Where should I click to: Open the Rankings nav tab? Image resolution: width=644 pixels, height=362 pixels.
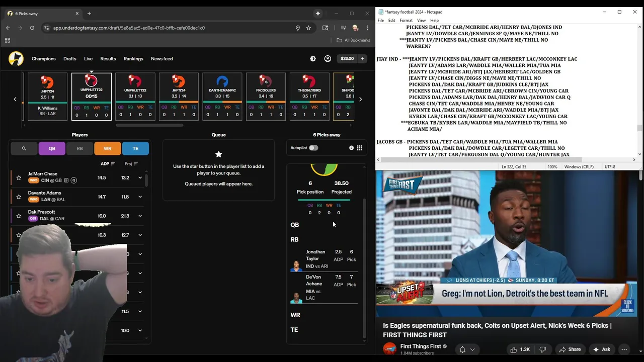point(133,59)
